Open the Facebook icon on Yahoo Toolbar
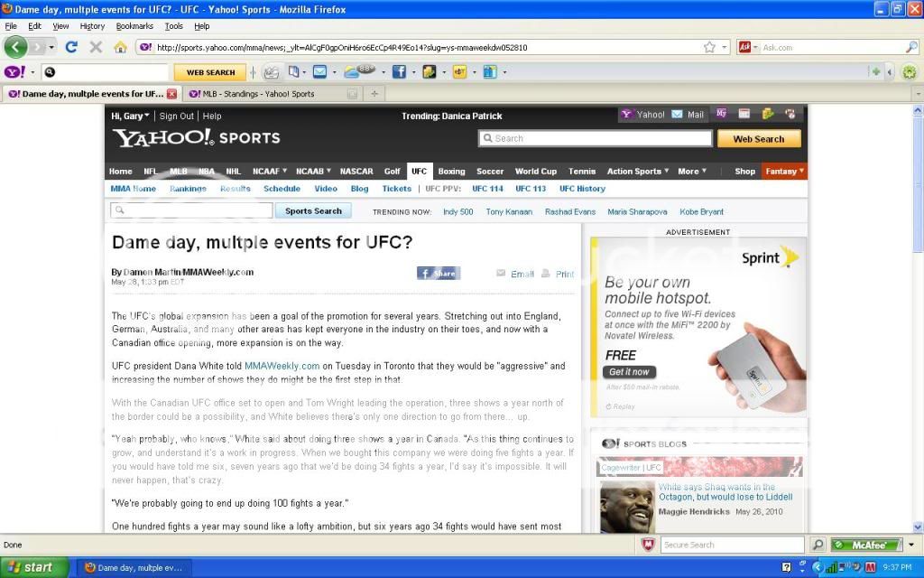This screenshot has height=578, width=924. point(399,72)
